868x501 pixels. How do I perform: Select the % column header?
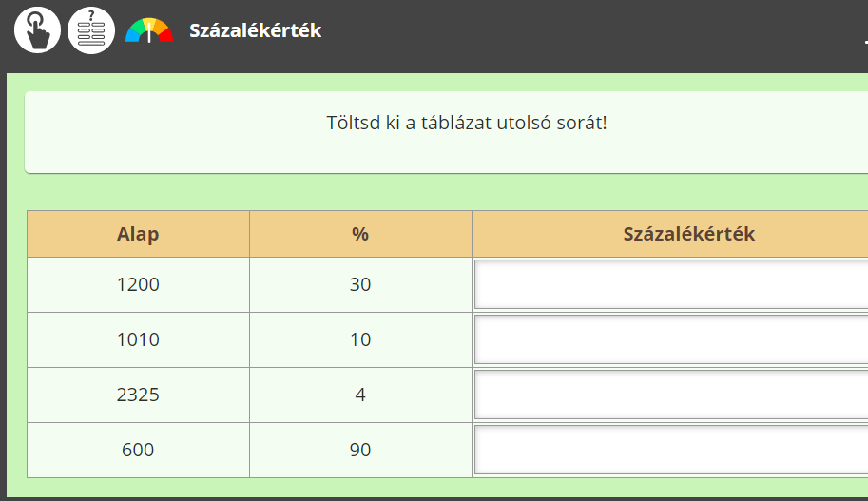[360, 234]
